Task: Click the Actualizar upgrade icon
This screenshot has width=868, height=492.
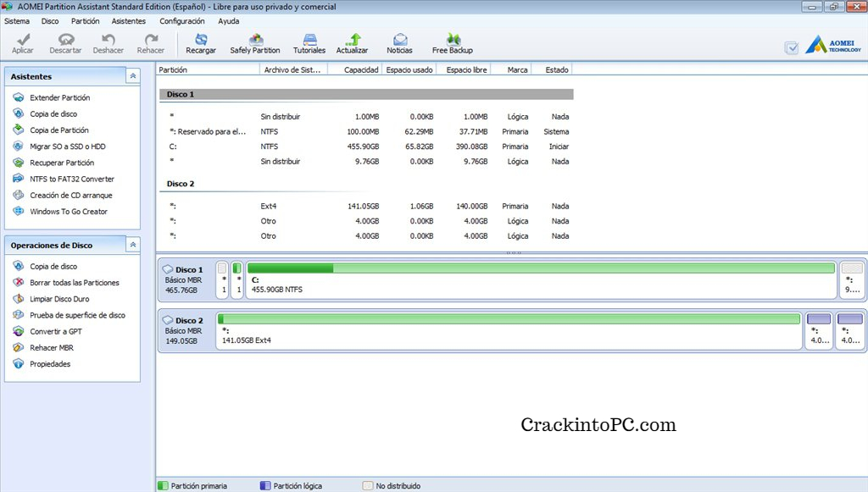Action: [353, 39]
